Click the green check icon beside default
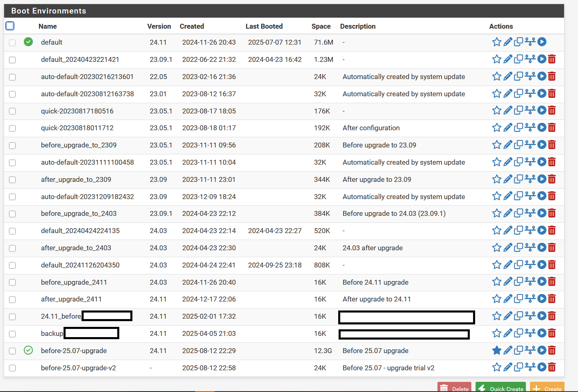The image size is (578, 392). pos(28,42)
